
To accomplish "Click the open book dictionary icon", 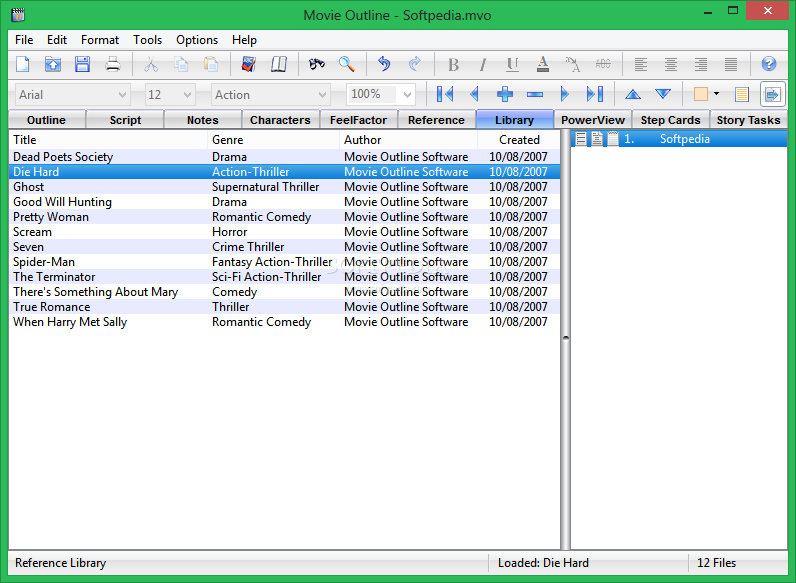I will coord(278,64).
